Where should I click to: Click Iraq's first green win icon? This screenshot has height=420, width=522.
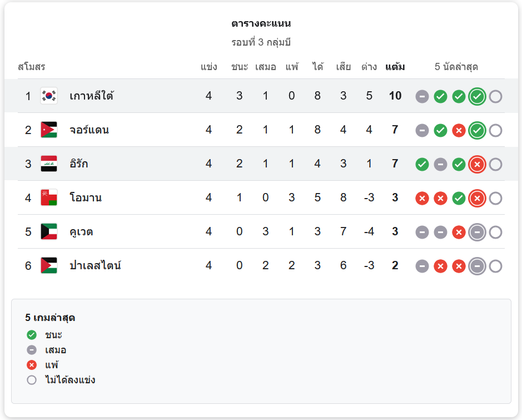[422, 165]
